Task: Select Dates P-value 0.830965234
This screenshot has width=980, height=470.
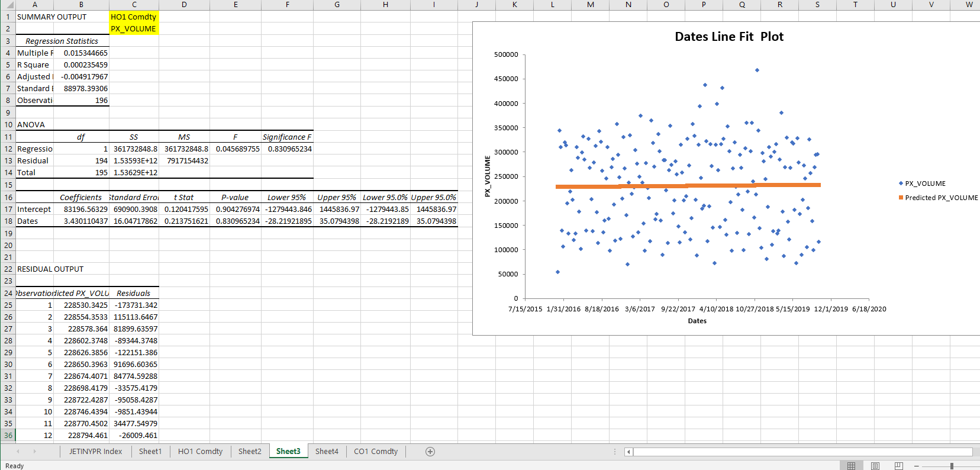Action: pyautogui.click(x=236, y=221)
